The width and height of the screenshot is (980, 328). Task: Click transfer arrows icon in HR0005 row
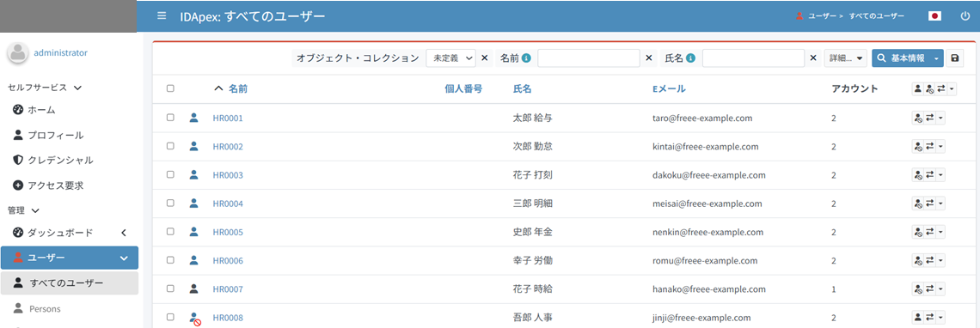(x=929, y=233)
